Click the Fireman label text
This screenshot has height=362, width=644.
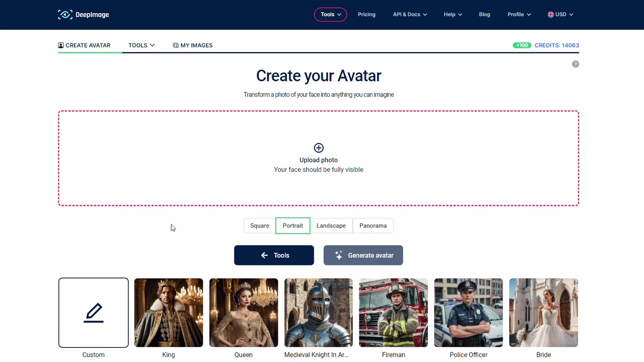pos(393,355)
